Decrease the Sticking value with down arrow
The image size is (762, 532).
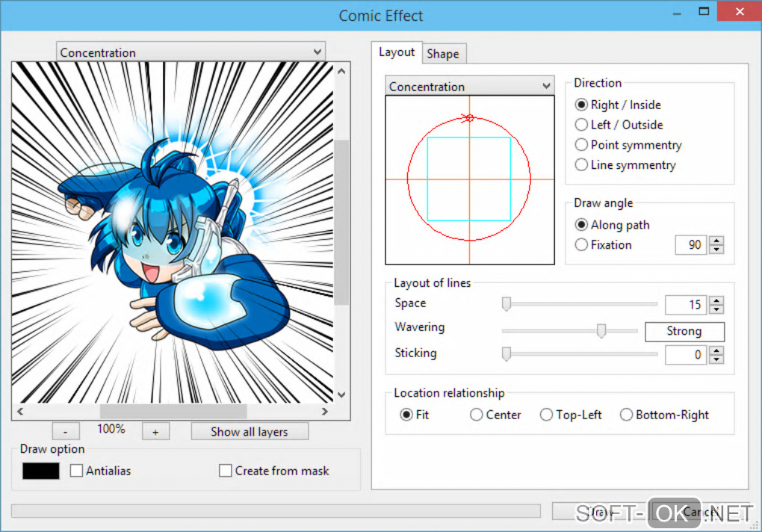point(717,359)
